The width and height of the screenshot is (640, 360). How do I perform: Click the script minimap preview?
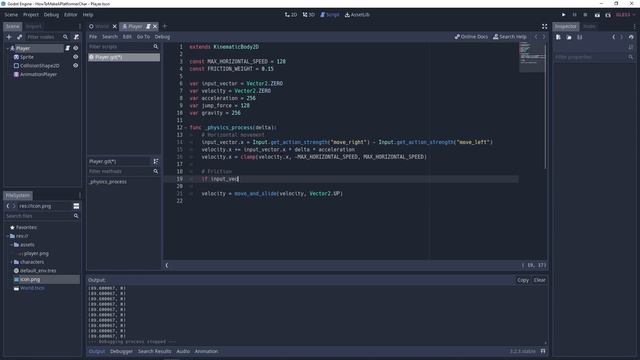[532, 57]
